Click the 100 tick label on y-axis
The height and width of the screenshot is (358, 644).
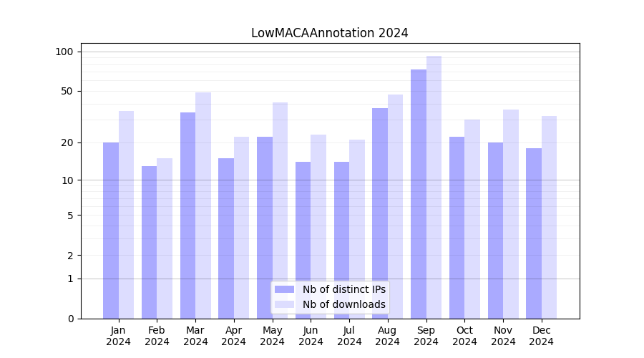coord(64,52)
